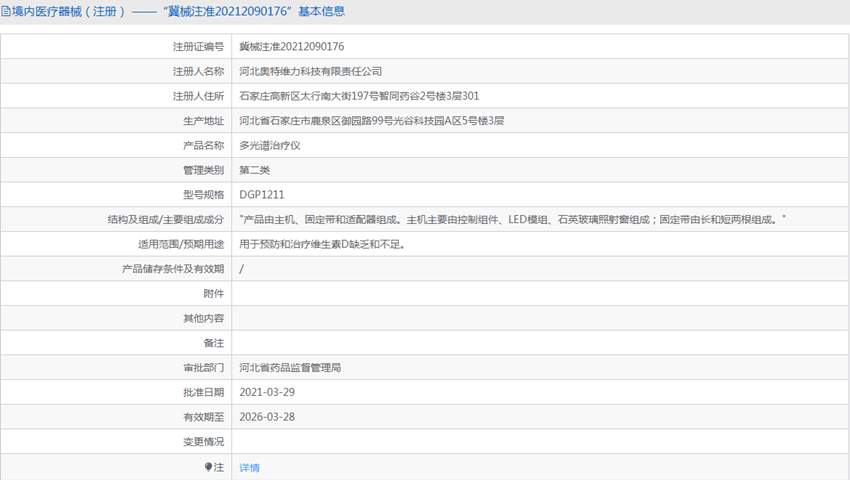Open the 详情 link in the 注 row
The width and height of the screenshot is (850, 480).
pyautogui.click(x=249, y=468)
